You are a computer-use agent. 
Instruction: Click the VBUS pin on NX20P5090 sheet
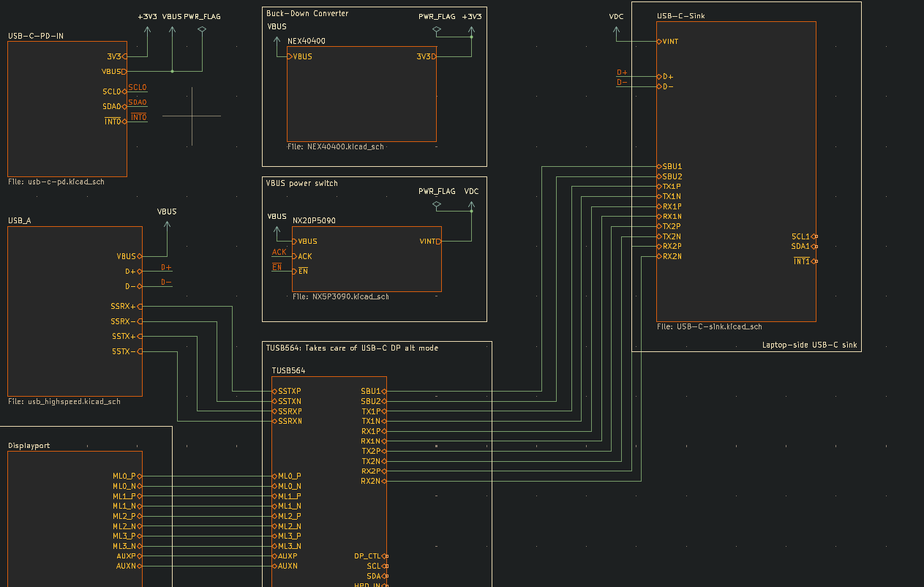coord(305,241)
